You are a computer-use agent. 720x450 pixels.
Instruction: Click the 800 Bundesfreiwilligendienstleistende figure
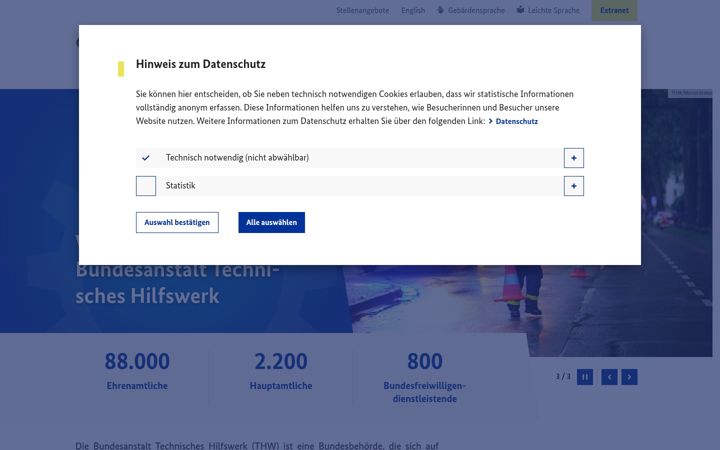click(x=425, y=377)
